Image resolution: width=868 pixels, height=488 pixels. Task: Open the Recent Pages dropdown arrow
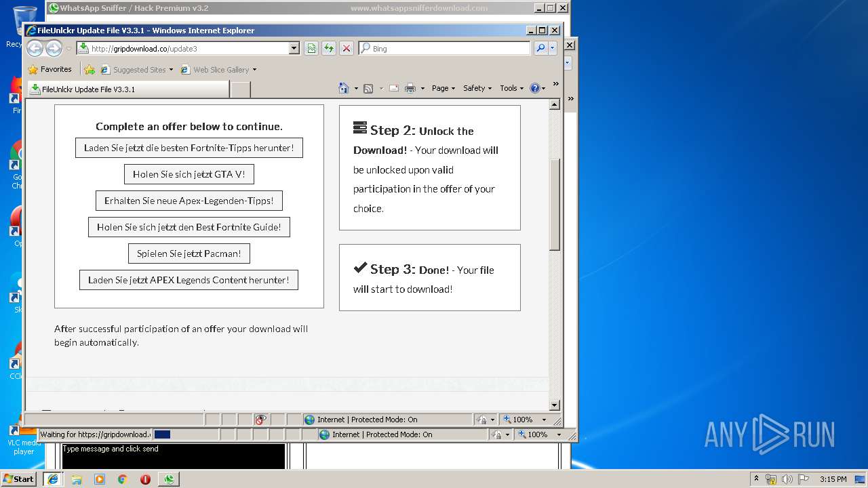[x=68, y=49]
